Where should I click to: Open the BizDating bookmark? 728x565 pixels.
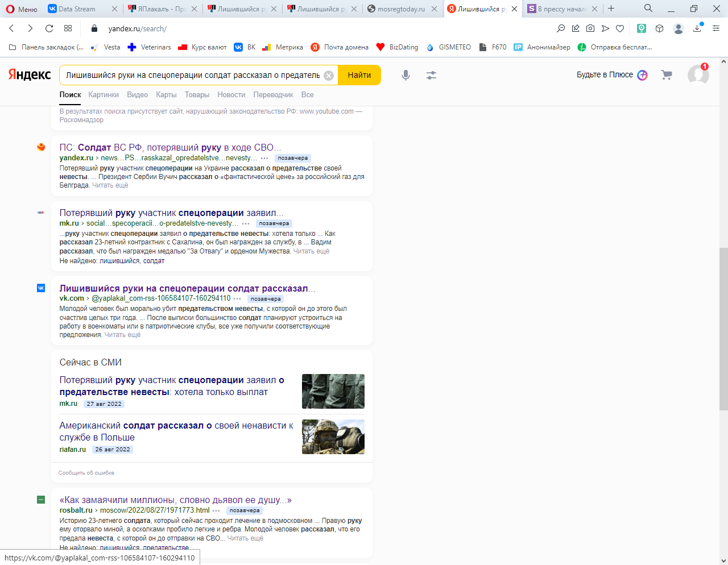pos(397,47)
